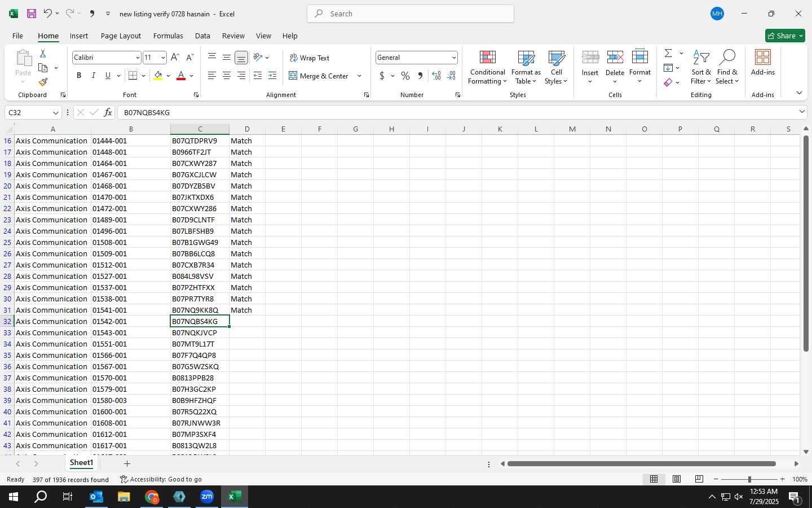
Task: Toggle Center horizontal alignment
Action: click(227, 76)
